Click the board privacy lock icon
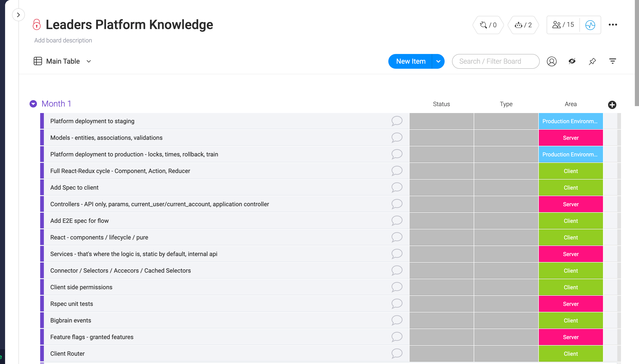 36,24
